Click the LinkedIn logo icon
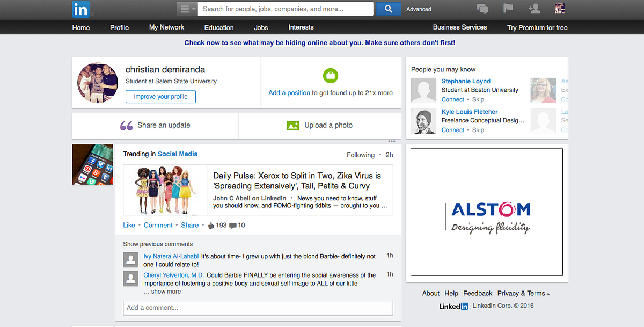The width and height of the screenshot is (644, 327). tap(81, 9)
